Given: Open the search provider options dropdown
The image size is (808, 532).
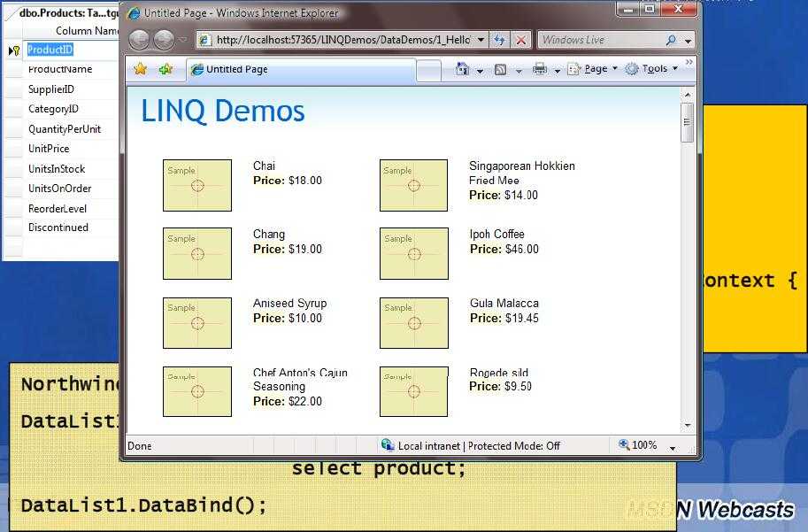Looking at the screenshot, I should 688,40.
